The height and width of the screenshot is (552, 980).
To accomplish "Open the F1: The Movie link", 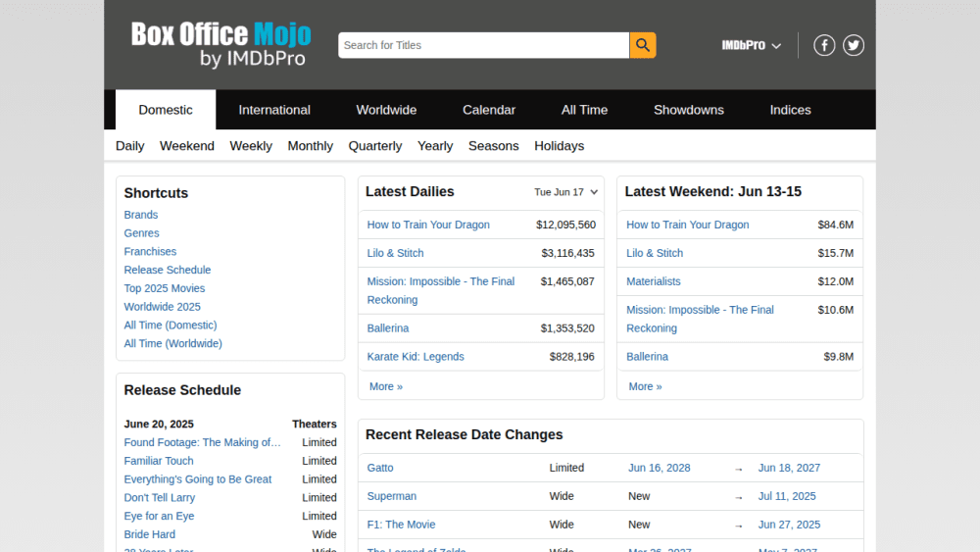I will click(x=401, y=525).
